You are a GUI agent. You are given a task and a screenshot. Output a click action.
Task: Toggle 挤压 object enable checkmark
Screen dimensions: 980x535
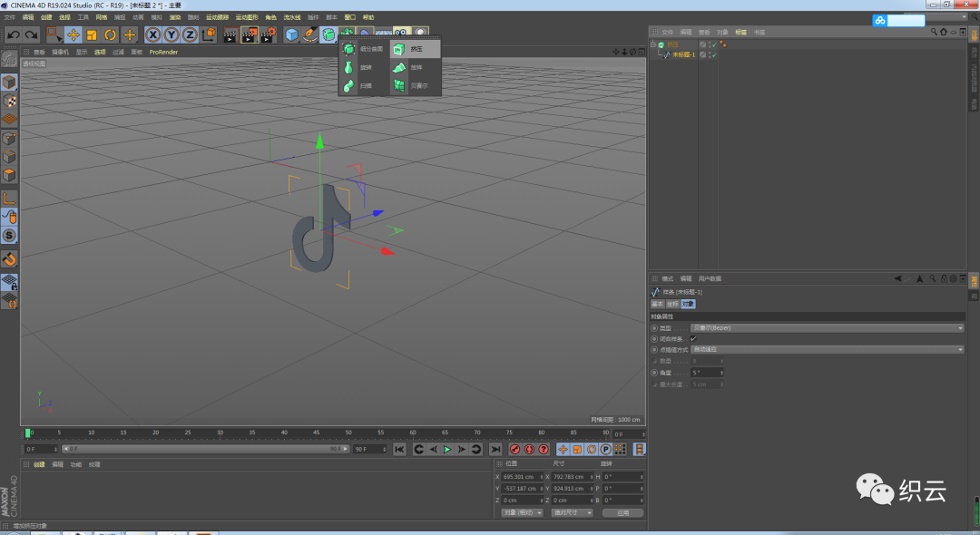(x=714, y=44)
